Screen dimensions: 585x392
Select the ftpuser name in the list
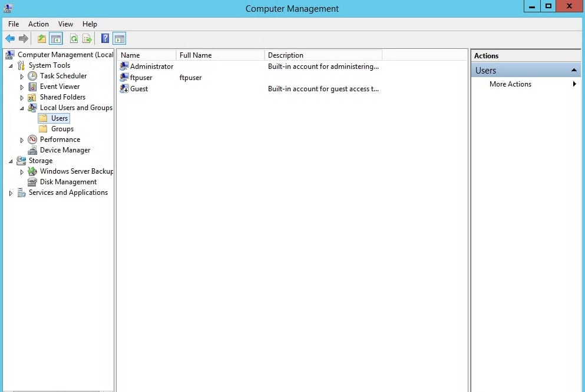[141, 78]
